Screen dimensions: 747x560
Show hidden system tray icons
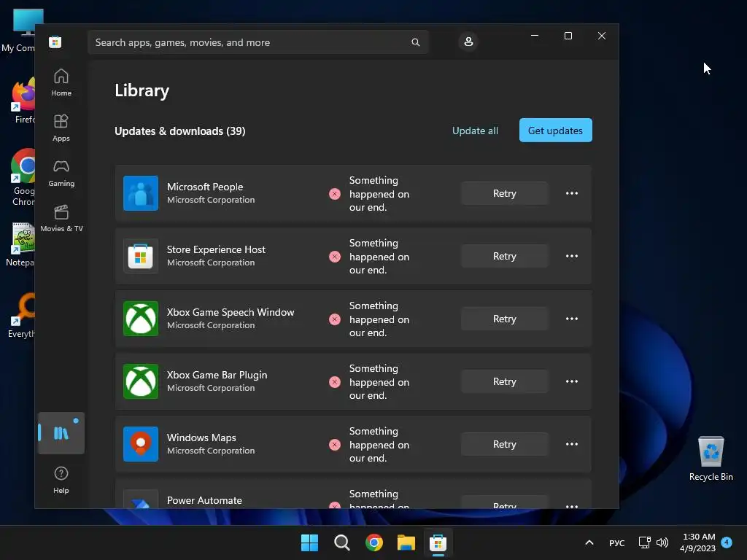coord(589,542)
